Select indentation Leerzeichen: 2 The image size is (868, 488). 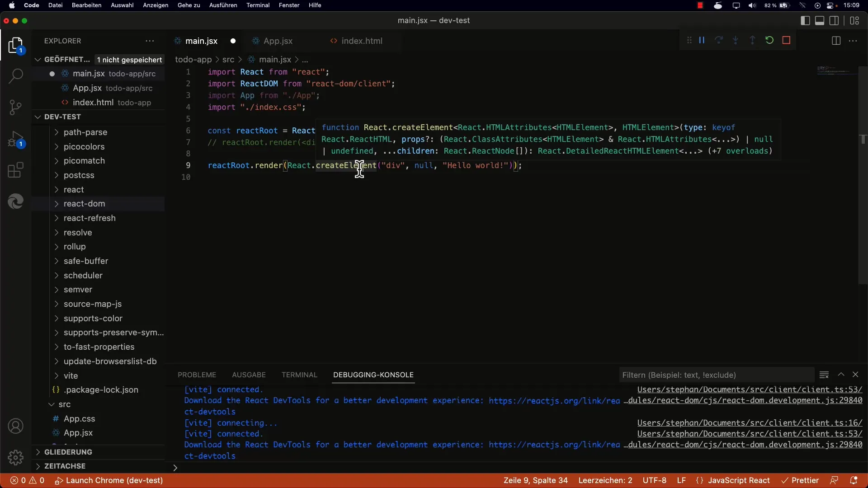(x=605, y=480)
